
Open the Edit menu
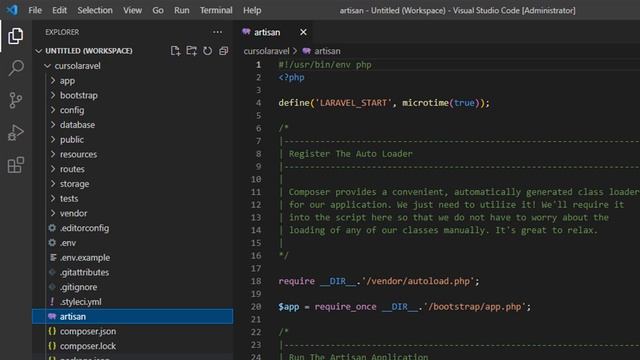(x=60, y=10)
